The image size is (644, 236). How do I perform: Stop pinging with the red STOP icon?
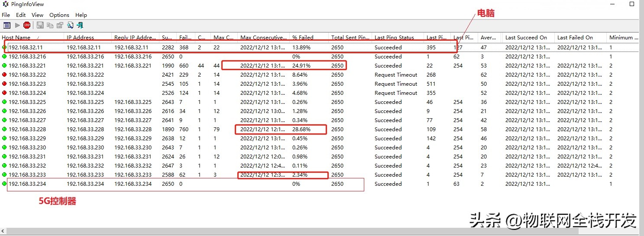coord(27,26)
